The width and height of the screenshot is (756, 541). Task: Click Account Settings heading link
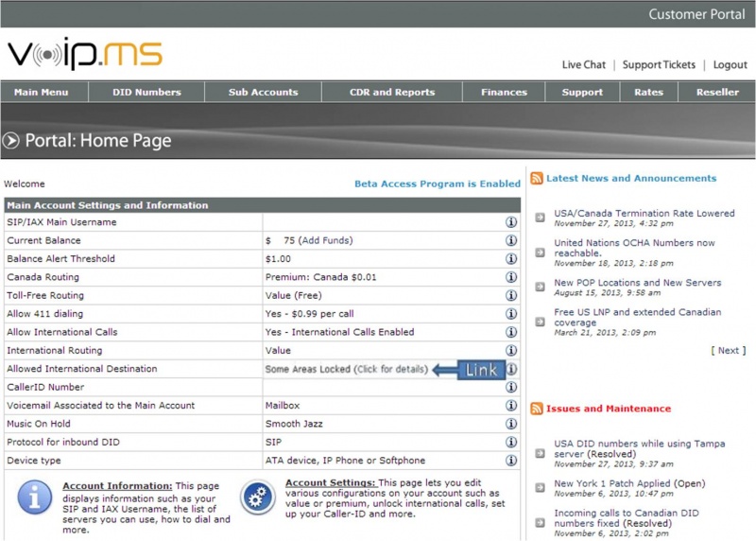coord(330,482)
